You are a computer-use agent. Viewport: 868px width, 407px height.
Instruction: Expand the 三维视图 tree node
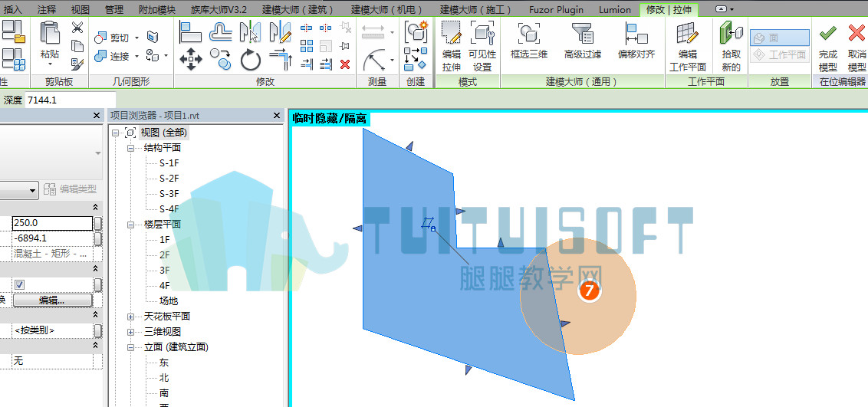[131, 333]
